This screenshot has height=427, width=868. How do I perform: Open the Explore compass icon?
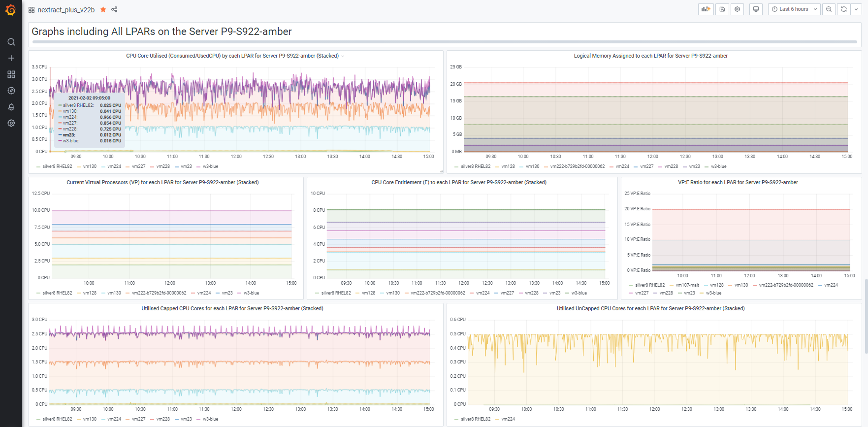click(11, 91)
